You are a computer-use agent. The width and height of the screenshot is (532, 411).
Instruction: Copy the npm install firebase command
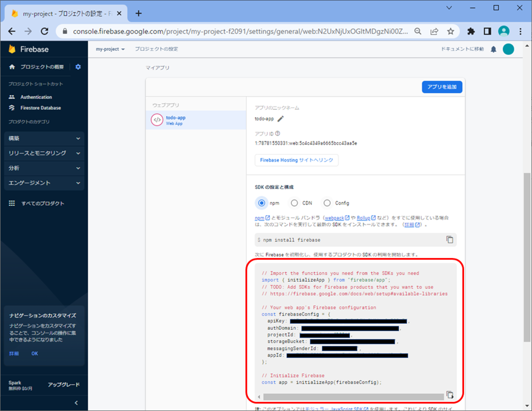click(450, 240)
